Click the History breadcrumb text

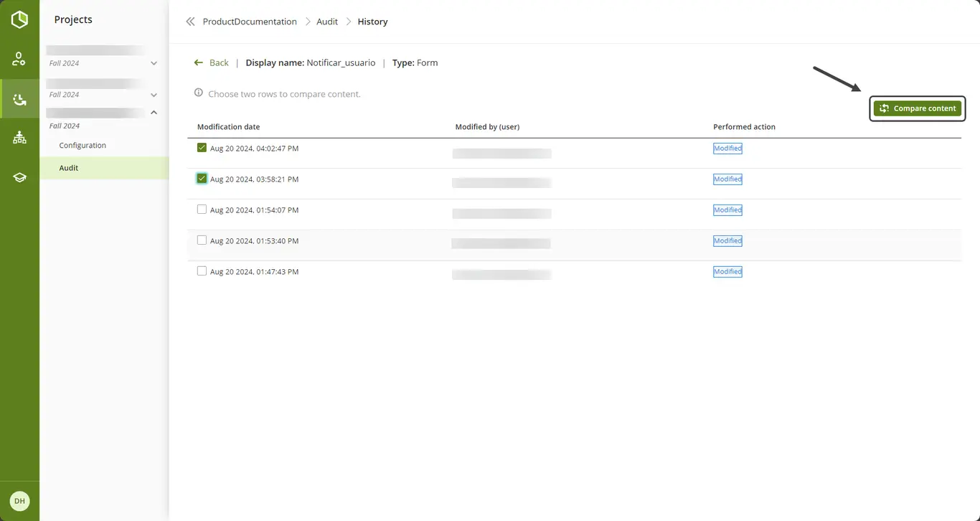372,22
